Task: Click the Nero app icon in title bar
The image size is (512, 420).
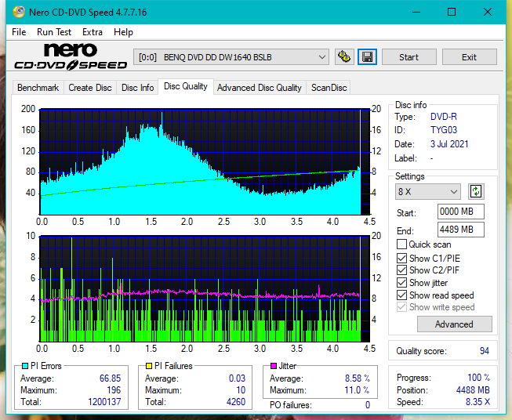Action: 19,12
